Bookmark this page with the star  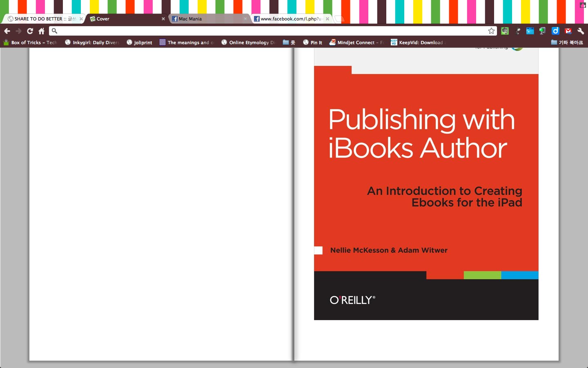[x=491, y=31]
